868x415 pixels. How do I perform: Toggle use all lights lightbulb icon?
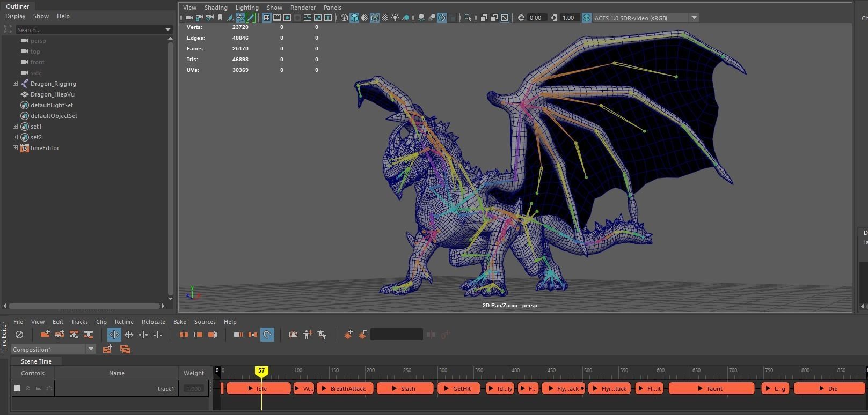(395, 18)
